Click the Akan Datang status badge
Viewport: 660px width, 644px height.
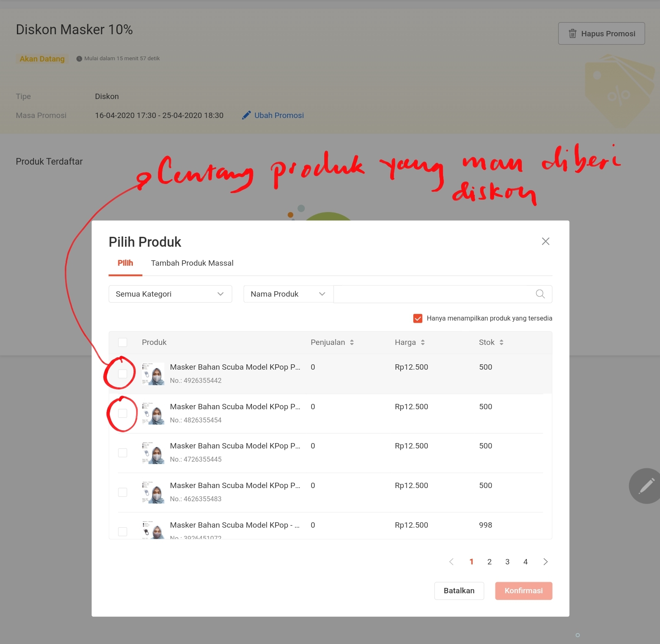[x=42, y=59]
